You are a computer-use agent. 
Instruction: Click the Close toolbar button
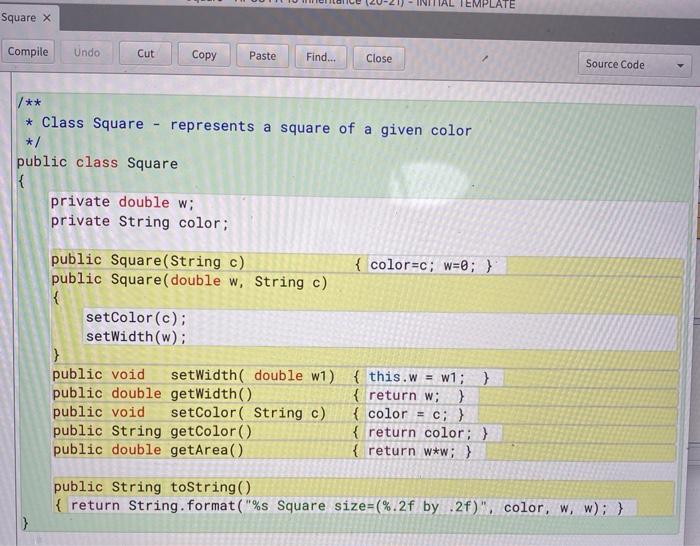pos(379,58)
